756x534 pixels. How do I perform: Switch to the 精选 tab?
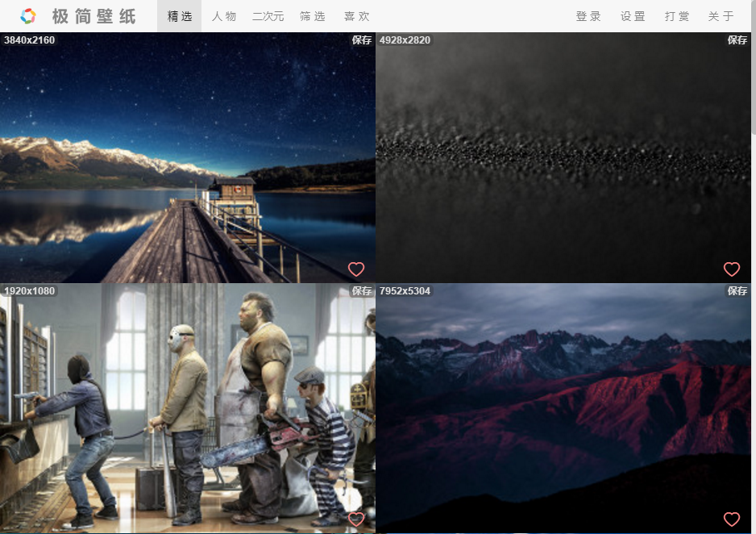[180, 16]
